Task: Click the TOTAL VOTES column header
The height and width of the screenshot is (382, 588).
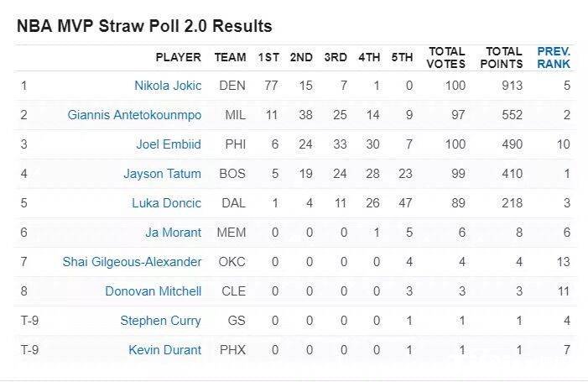Action: 446,57
